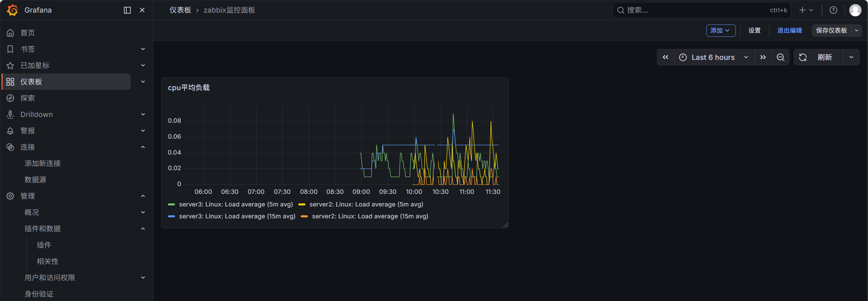Click the search magnifier icon

point(621,10)
